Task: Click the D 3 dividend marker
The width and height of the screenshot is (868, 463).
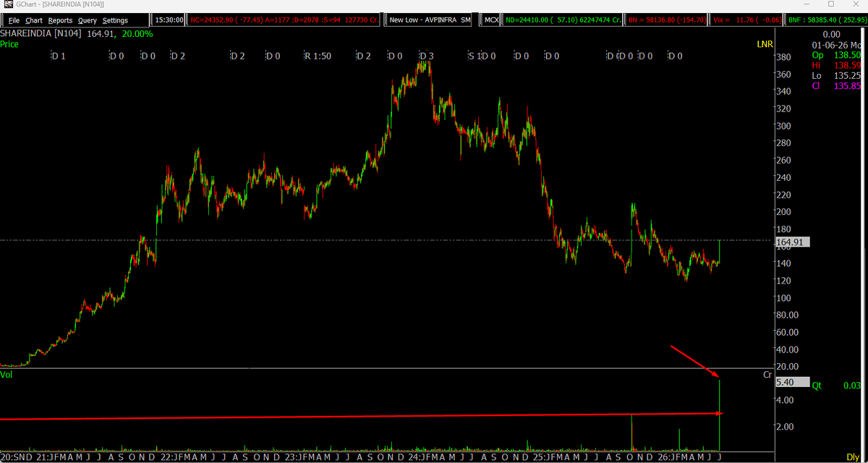Action: tap(427, 56)
